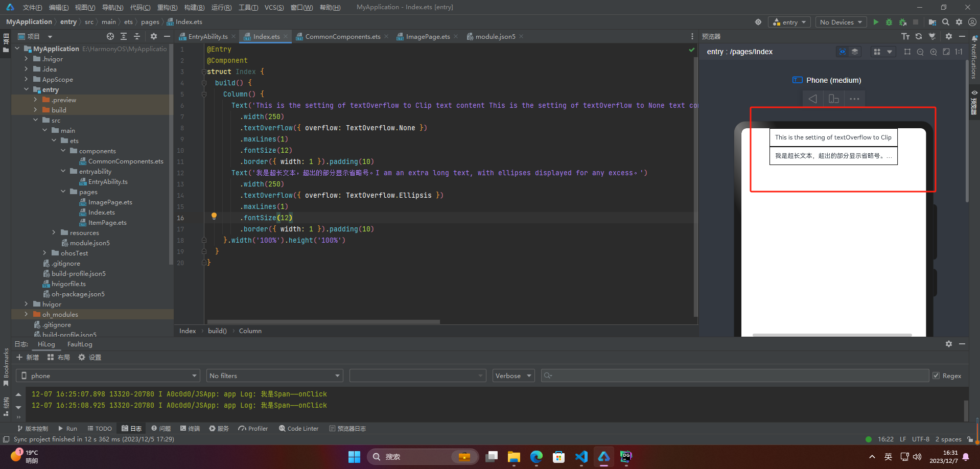This screenshot has height=469, width=980.
Task: Open previewer more options ellipsis
Action: pyautogui.click(x=854, y=99)
